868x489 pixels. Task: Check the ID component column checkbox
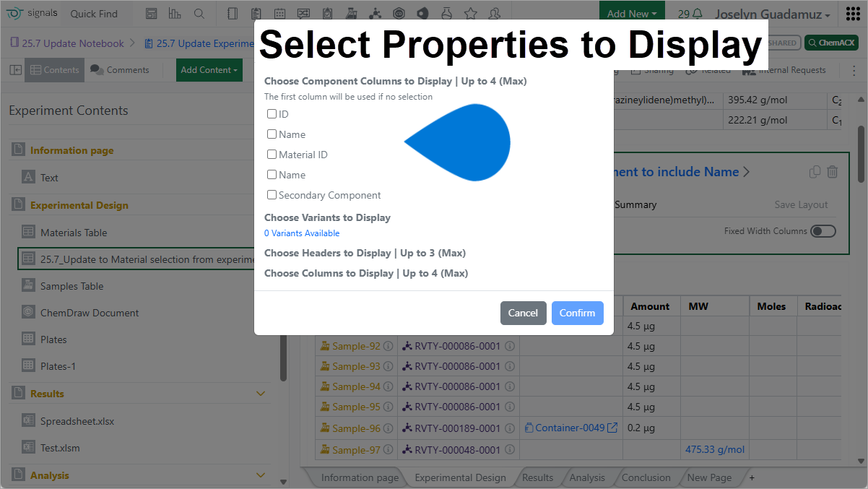click(x=272, y=114)
